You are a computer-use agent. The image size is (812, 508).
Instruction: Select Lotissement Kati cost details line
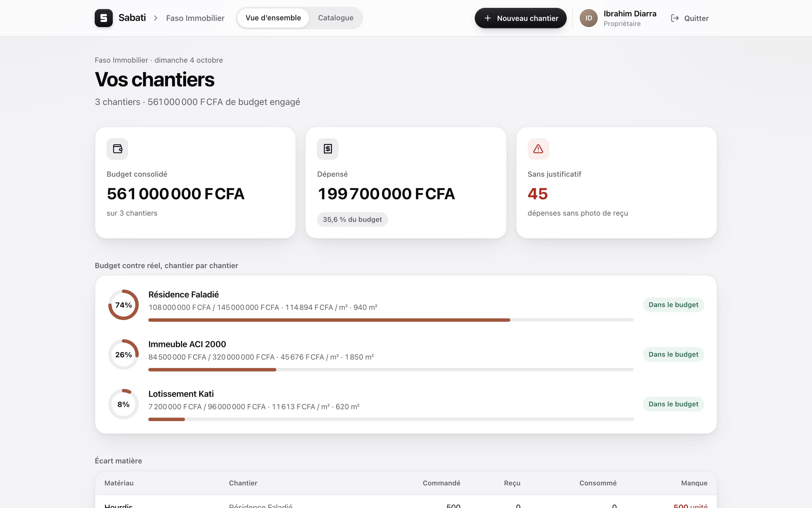point(254,407)
